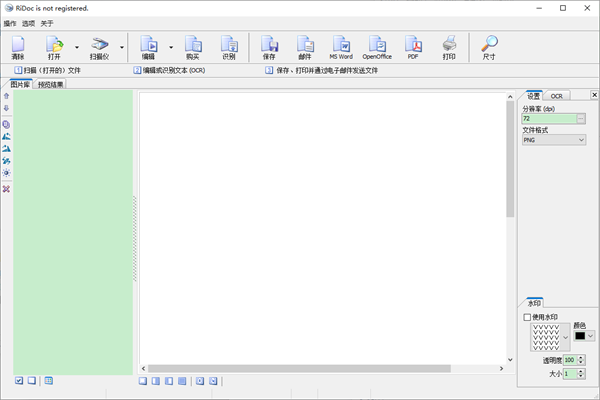Click the red X delete icon in sidebar
The height and width of the screenshot is (400, 600).
7,188
